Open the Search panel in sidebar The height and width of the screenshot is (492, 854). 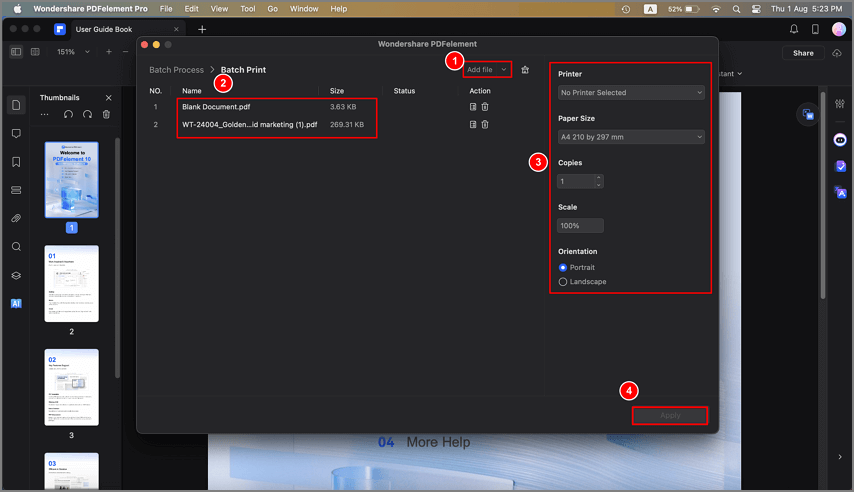click(16, 247)
